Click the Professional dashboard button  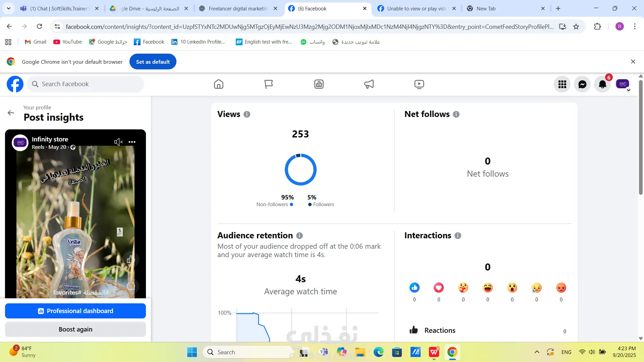(x=75, y=311)
